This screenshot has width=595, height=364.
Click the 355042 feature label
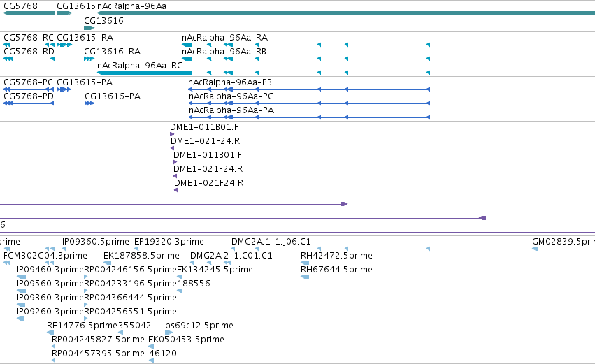(x=135, y=326)
